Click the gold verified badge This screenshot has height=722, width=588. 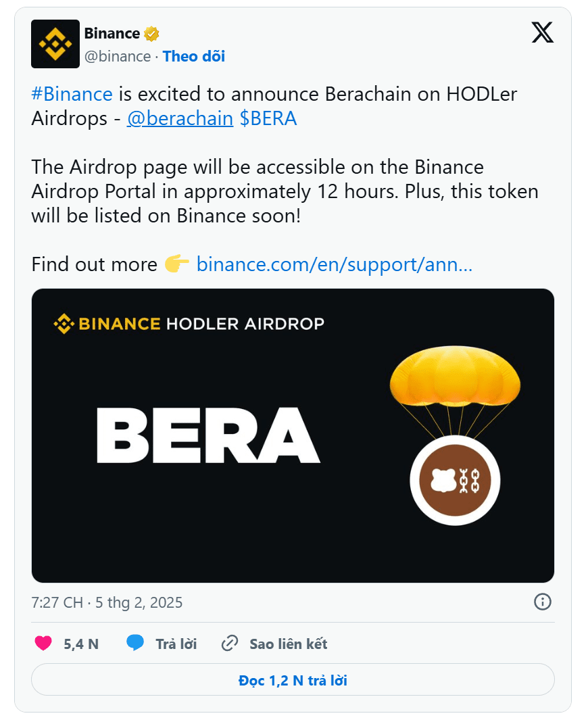point(152,33)
